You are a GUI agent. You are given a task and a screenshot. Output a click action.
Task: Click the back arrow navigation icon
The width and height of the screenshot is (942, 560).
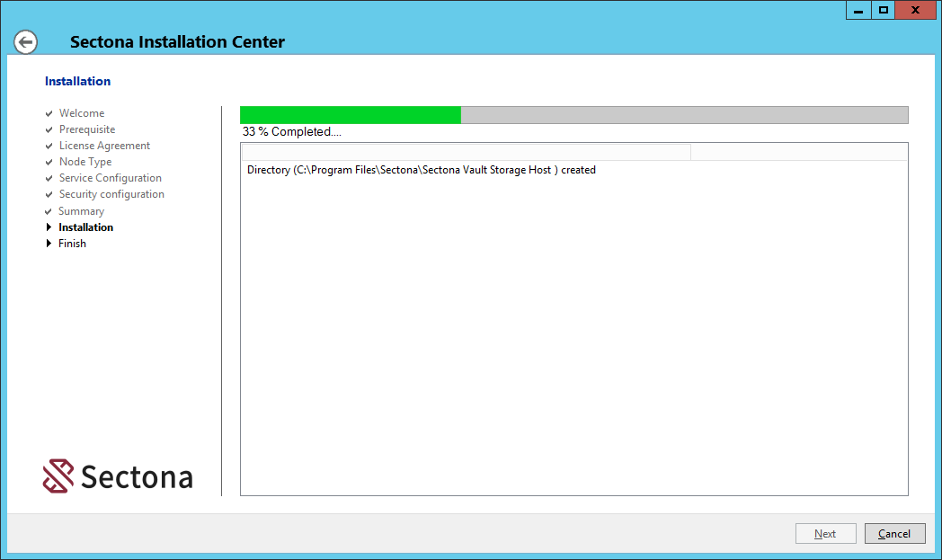pos(25,41)
